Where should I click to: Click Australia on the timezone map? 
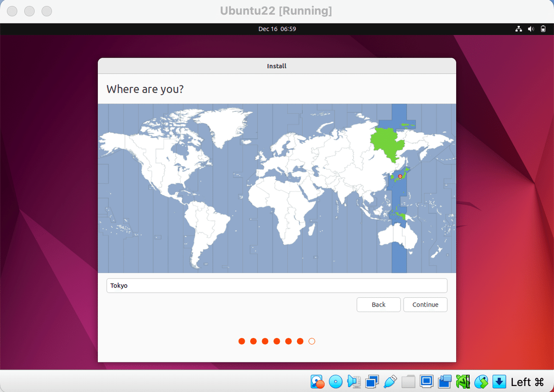click(397, 237)
